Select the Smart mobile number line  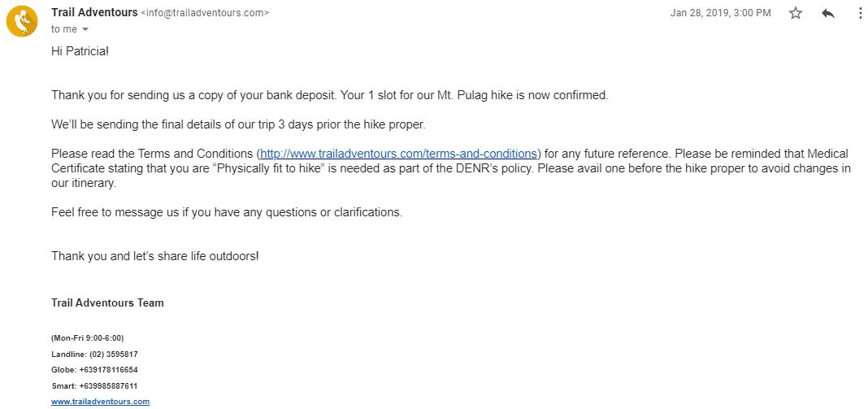point(94,385)
